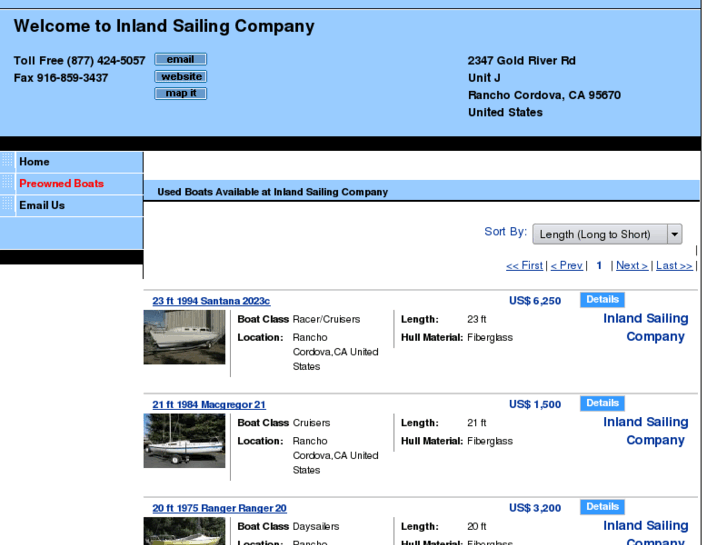Click the Ranger 20 boat thumbnail
This screenshot has width=727, height=545.
(x=184, y=531)
